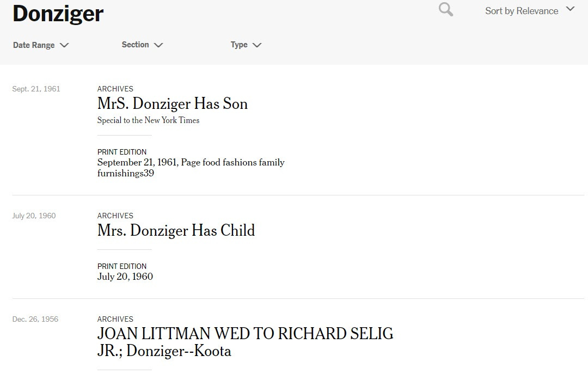The image size is (588, 374).
Task: Expand the Date Range filter
Action: [41, 45]
